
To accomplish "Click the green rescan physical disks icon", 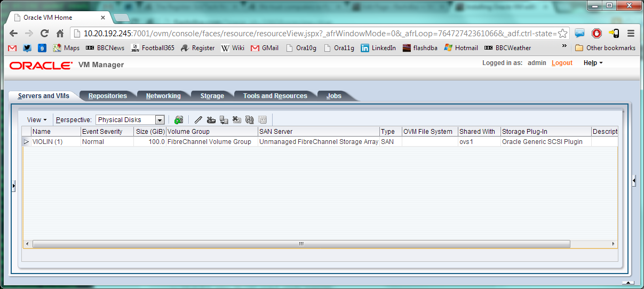I will [x=179, y=120].
